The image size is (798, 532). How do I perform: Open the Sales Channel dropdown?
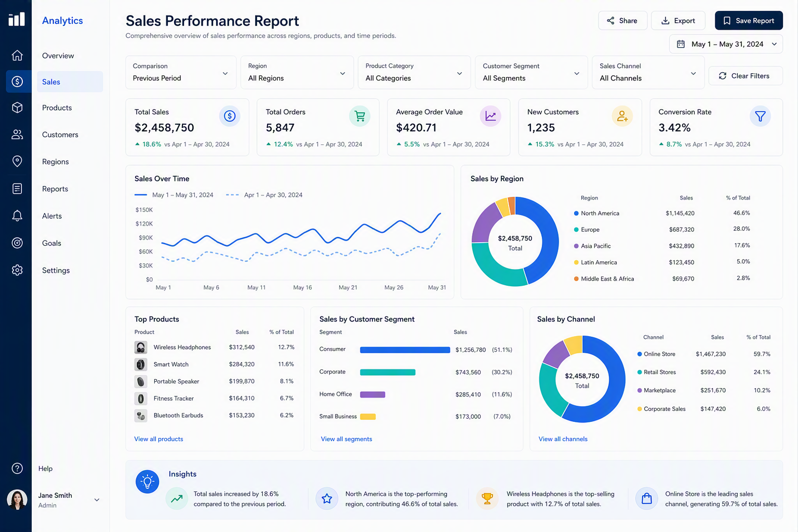(648, 72)
